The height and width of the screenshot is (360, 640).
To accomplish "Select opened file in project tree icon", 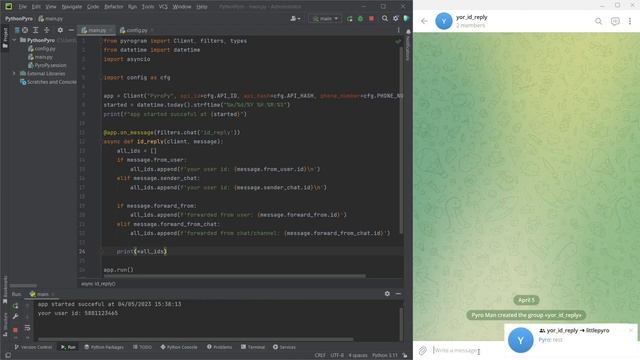I will pos(25,30).
